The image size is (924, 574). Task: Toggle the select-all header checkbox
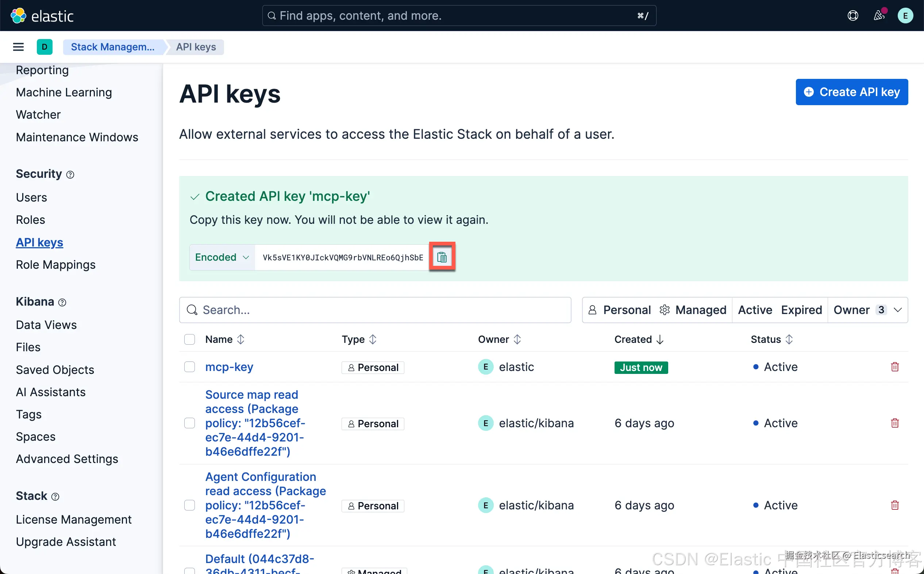pyautogui.click(x=190, y=339)
